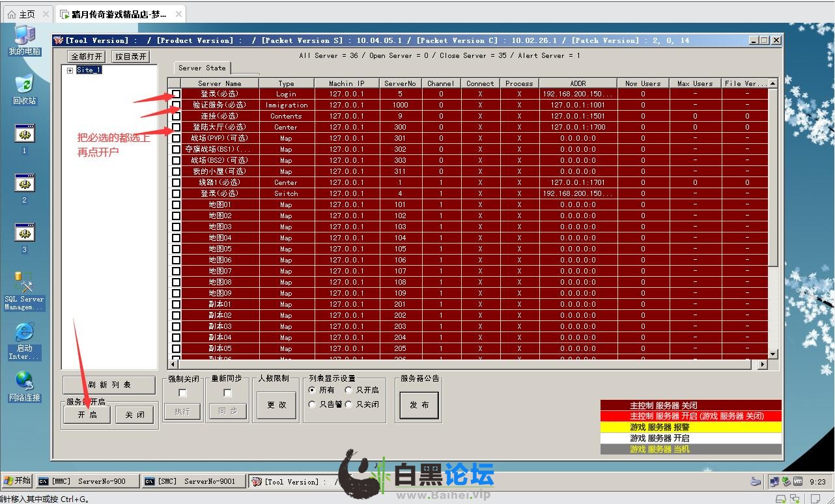This screenshot has width=835, height=504.
Task: Close the 腊月传奇游戏精品店 VM tab
Action: [x=178, y=14]
